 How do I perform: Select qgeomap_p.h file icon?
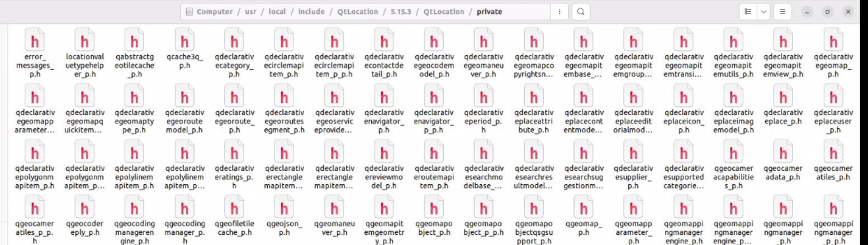click(584, 206)
